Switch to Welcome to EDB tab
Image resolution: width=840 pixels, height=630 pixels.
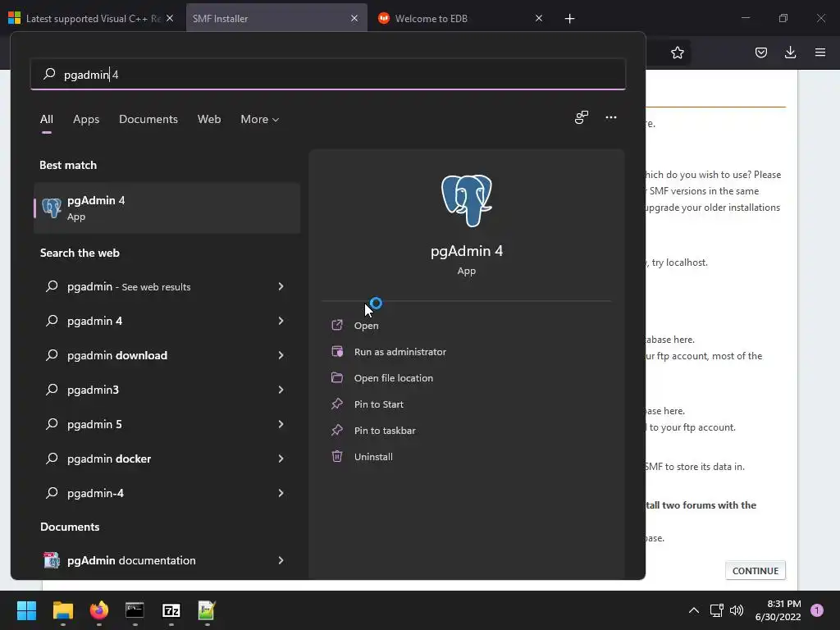pos(431,18)
